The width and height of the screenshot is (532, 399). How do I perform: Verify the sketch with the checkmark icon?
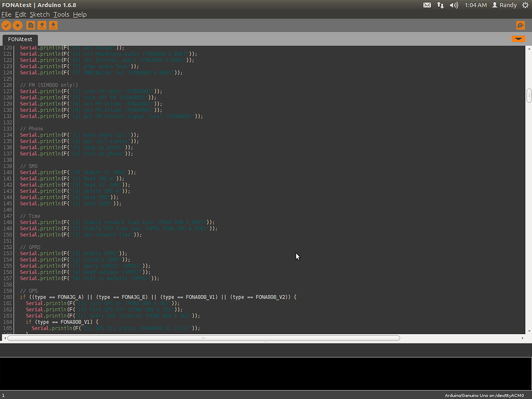click(x=7, y=25)
